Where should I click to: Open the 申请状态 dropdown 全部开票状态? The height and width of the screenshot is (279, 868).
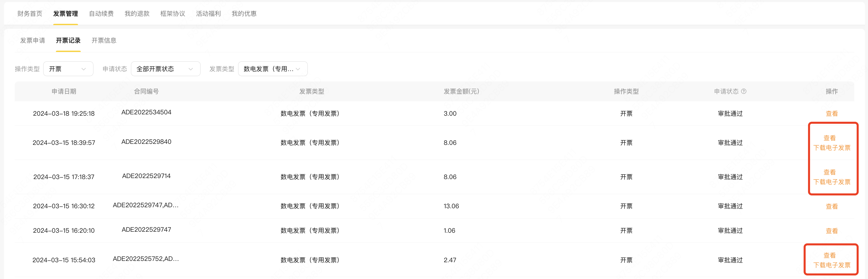point(165,69)
